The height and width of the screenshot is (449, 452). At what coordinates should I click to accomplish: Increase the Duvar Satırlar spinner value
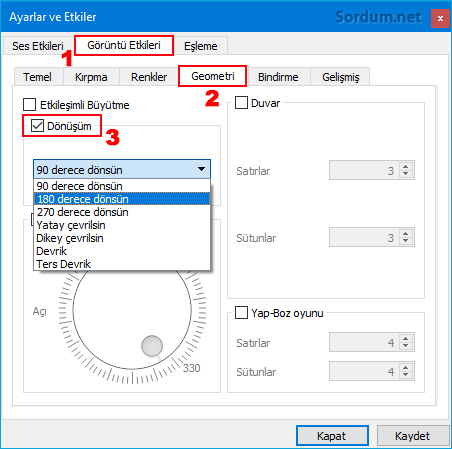click(x=406, y=167)
